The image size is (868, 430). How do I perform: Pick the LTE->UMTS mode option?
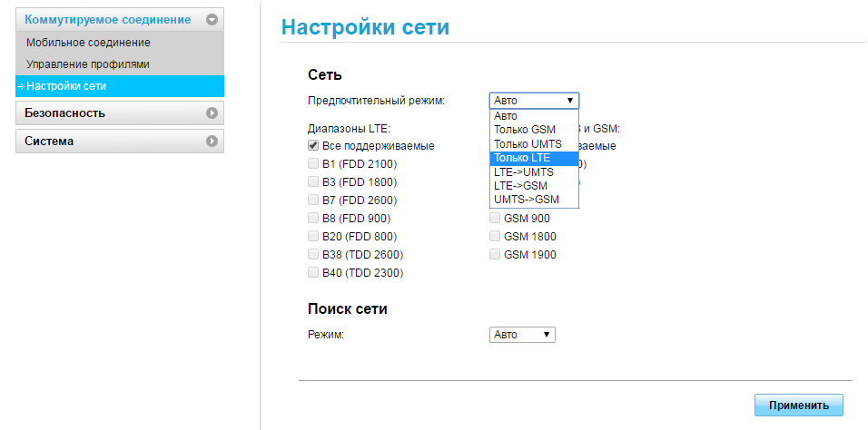pyautogui.click(x=522, y=171)
